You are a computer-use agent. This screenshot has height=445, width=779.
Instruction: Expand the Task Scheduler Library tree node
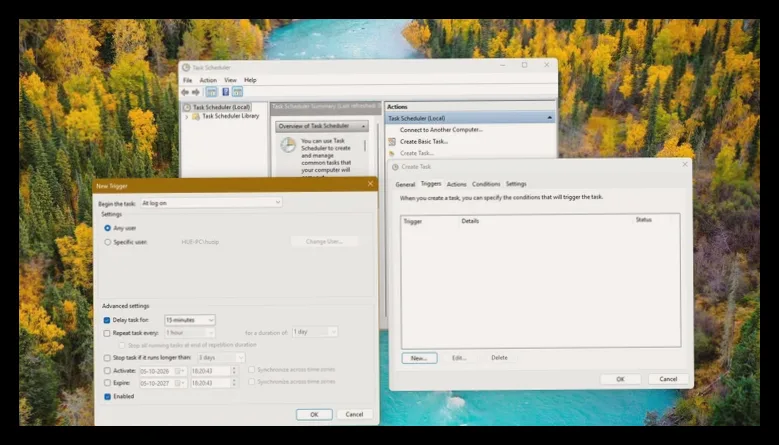coord(187,117)
